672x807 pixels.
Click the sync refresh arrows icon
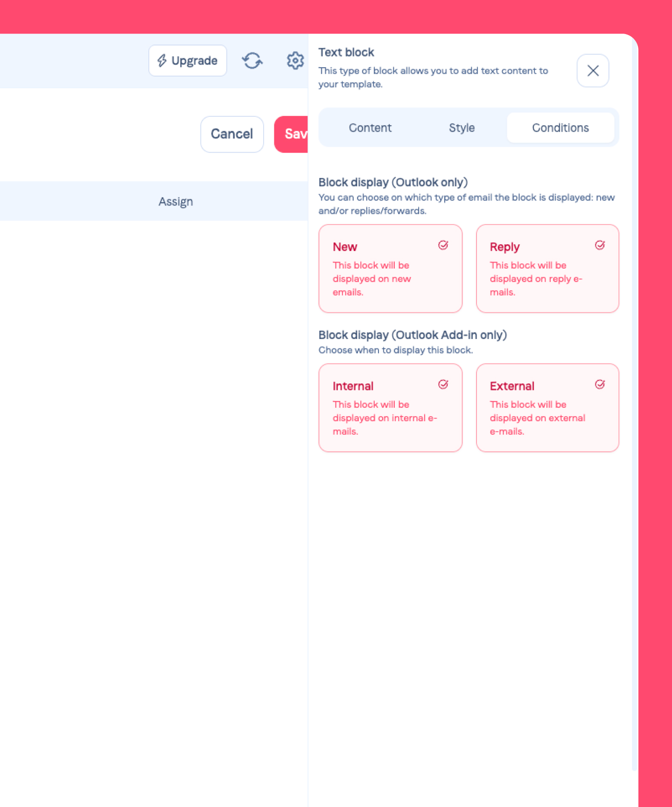(x=252, y=61)
